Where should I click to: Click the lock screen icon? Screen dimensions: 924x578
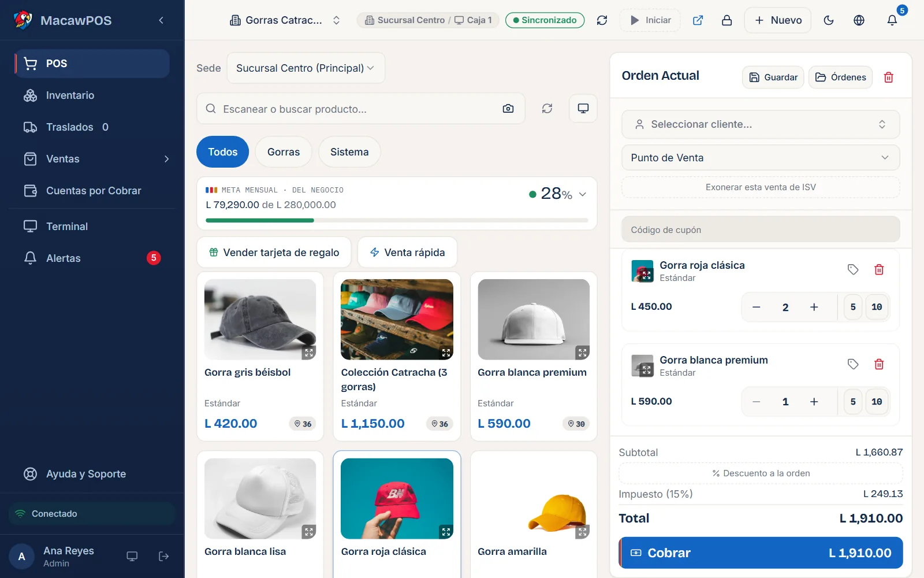[x=726, y=20]
